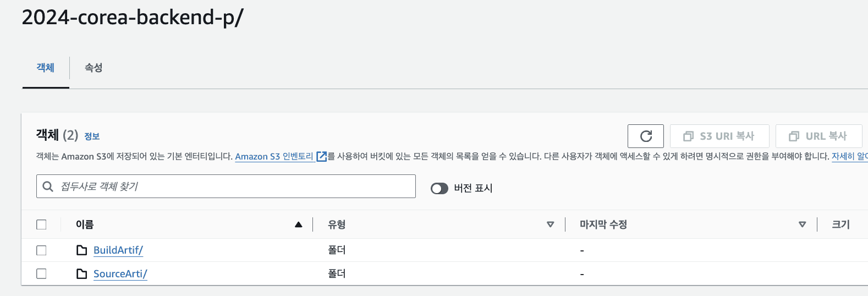The image size is (868, 296).
Task: Click the refresh objects icon button
Action: click(x=646, y=136)
